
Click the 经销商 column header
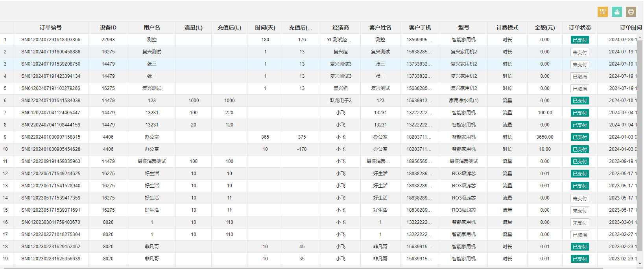click(341, 27)
